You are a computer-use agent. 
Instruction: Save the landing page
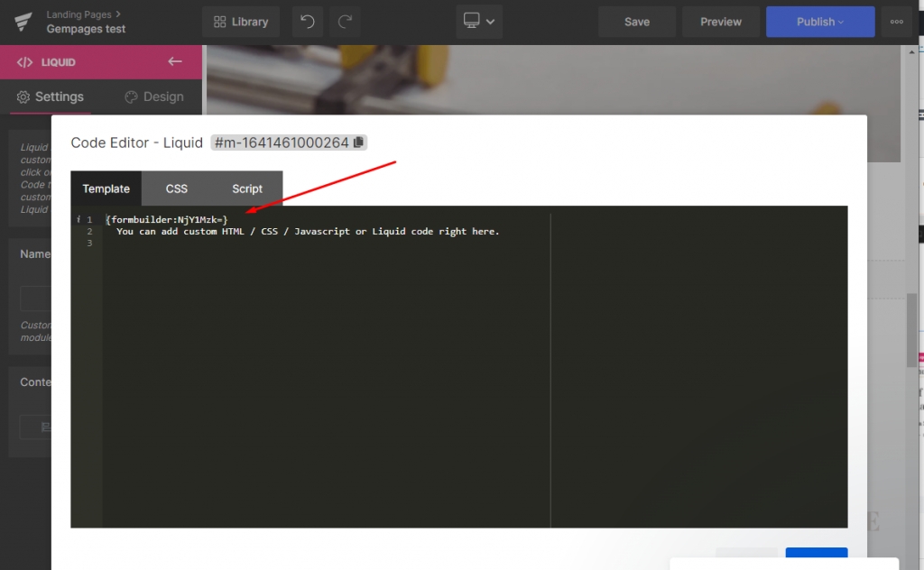637,22
